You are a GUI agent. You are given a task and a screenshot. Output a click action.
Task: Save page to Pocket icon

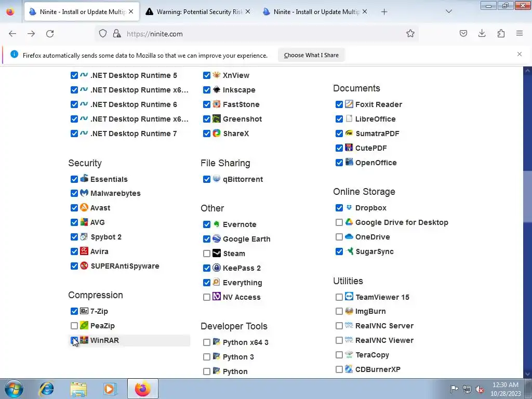(x=463, y=33)
